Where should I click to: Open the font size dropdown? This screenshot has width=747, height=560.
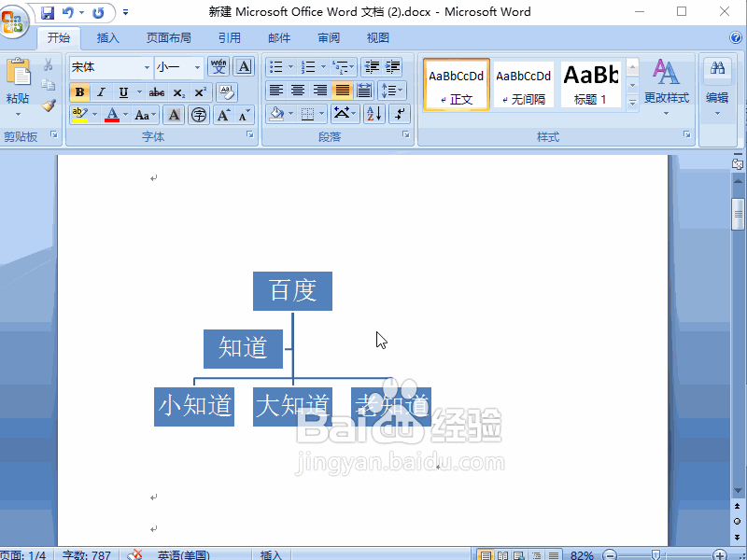pyautogui.click(x=197, y=67)
